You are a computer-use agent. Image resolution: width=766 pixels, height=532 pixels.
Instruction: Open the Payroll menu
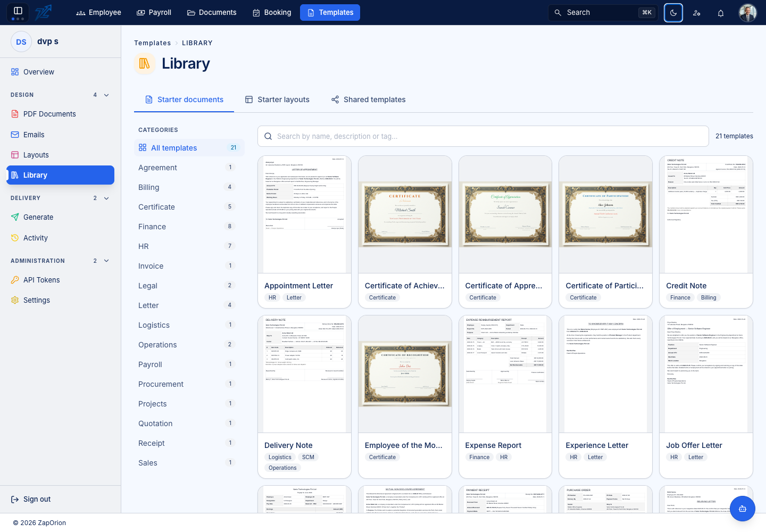154,12
